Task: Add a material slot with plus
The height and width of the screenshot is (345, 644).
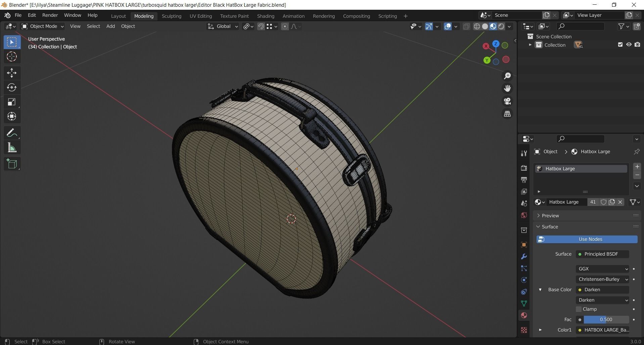Action: pos(637,167)
